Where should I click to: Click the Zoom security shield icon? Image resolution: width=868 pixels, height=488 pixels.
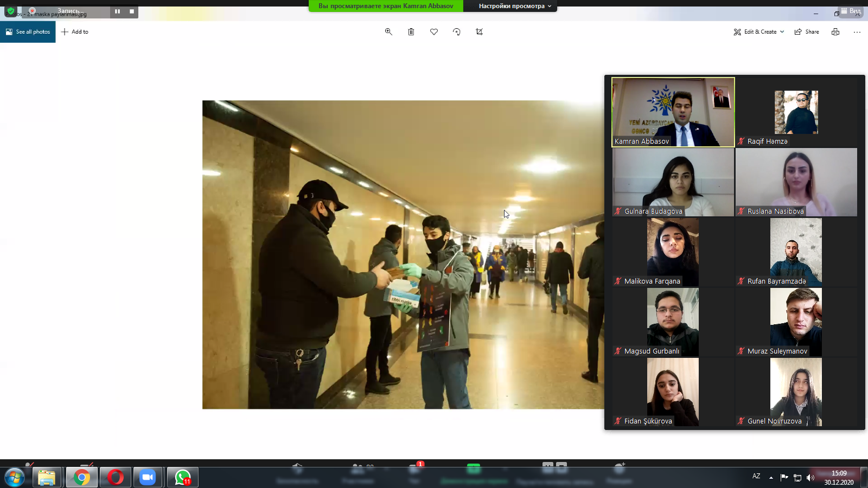[x=11, y=11]
